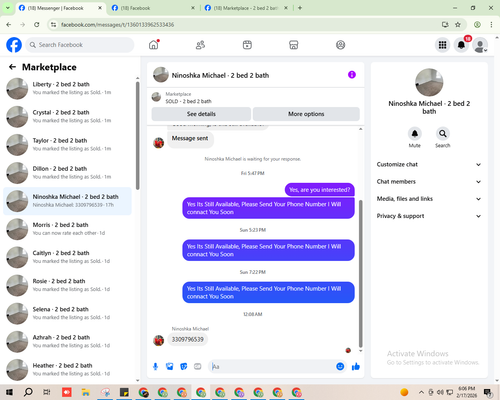Click the 'Message sent' bubble
The image size is (500, 400).
[x=190, y=138]
